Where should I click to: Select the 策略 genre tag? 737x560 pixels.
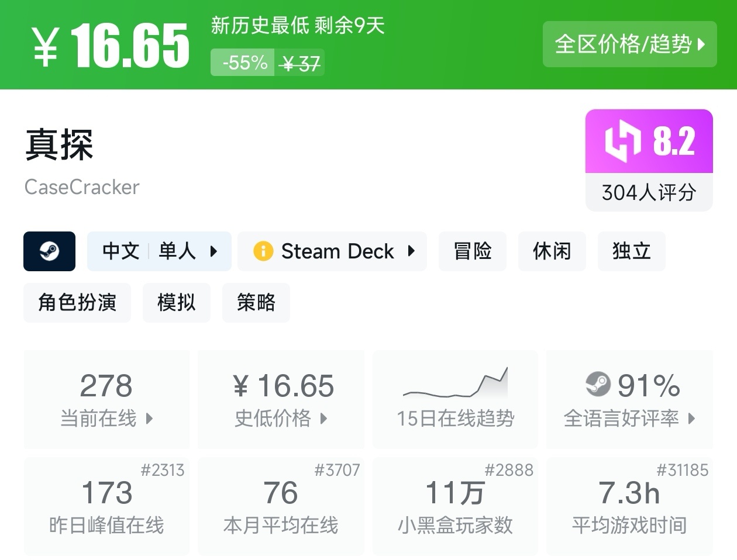pyautogui.click(x=256, y=303)
